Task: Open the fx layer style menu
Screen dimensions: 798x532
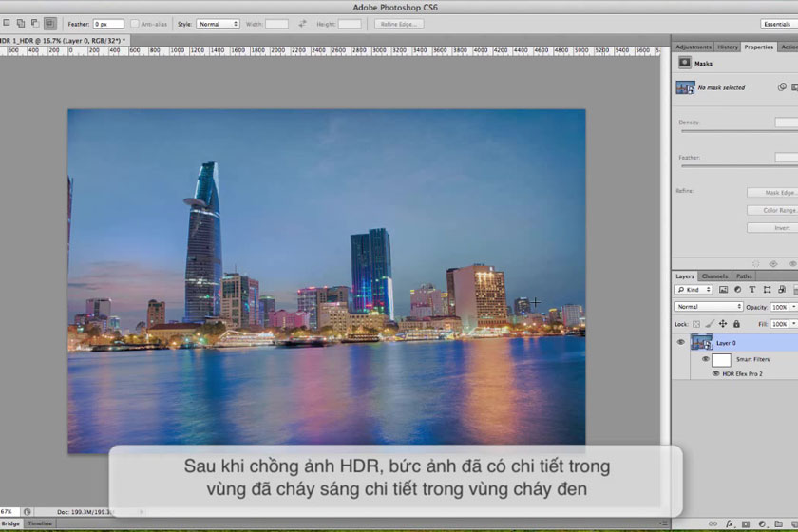Action: tap(730, 523)
